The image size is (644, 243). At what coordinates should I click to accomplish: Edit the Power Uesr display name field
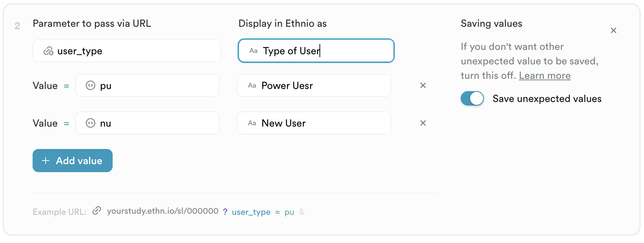point(326,86)
